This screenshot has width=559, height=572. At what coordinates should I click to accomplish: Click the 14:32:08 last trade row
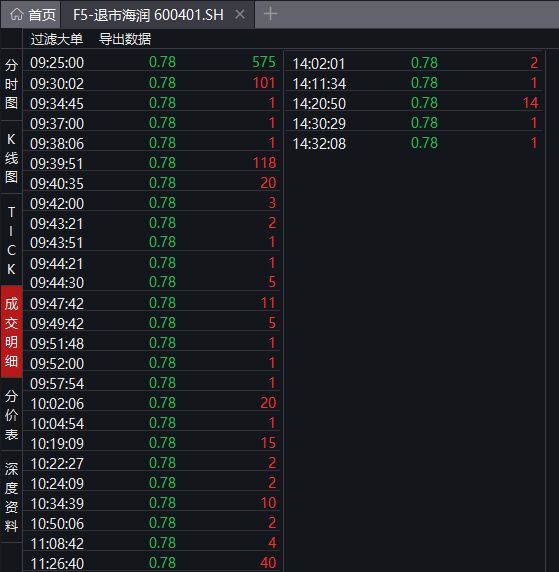click(x=415, y=143)
